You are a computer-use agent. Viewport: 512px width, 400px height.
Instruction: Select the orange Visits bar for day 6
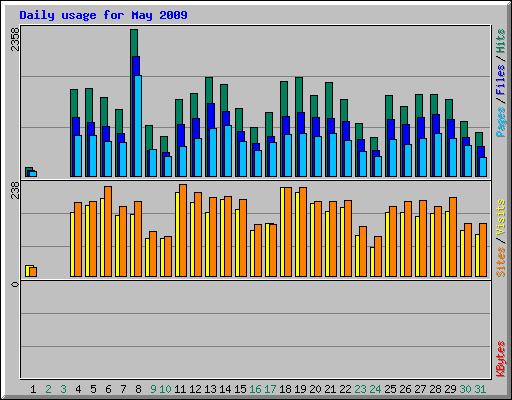pos(108,231)
